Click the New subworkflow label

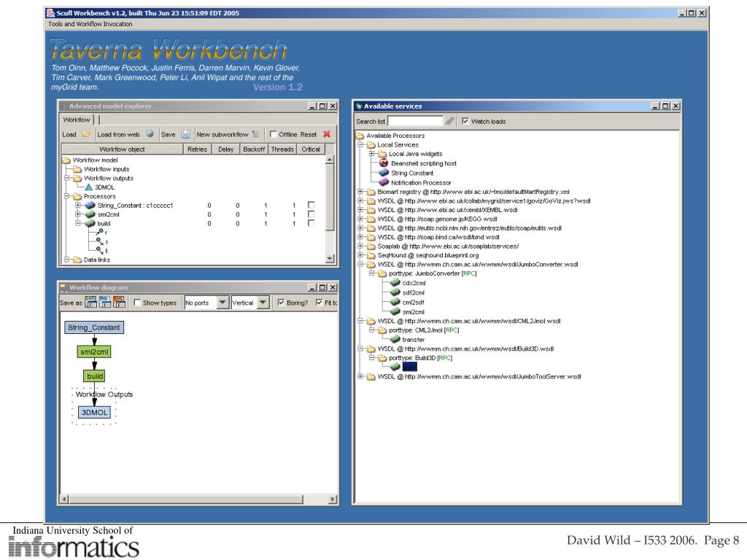click(222, 135)
